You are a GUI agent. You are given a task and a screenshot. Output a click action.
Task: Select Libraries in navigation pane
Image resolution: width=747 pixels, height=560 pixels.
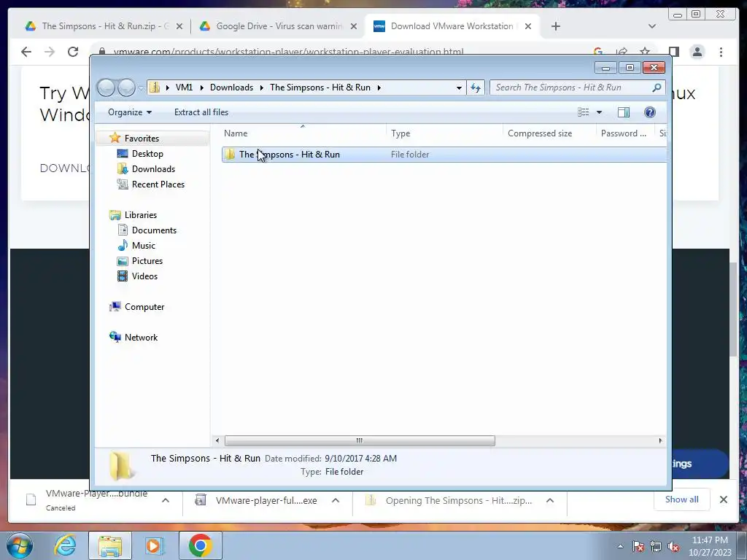click(x=141, y=215)
